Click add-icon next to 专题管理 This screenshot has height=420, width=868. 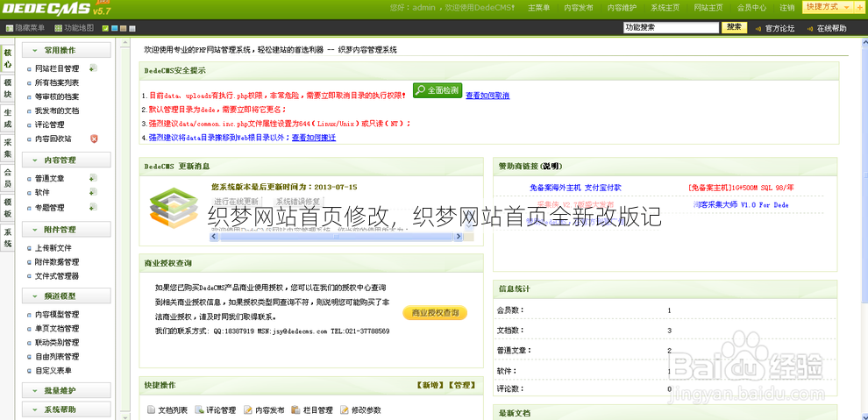(94, 207)
